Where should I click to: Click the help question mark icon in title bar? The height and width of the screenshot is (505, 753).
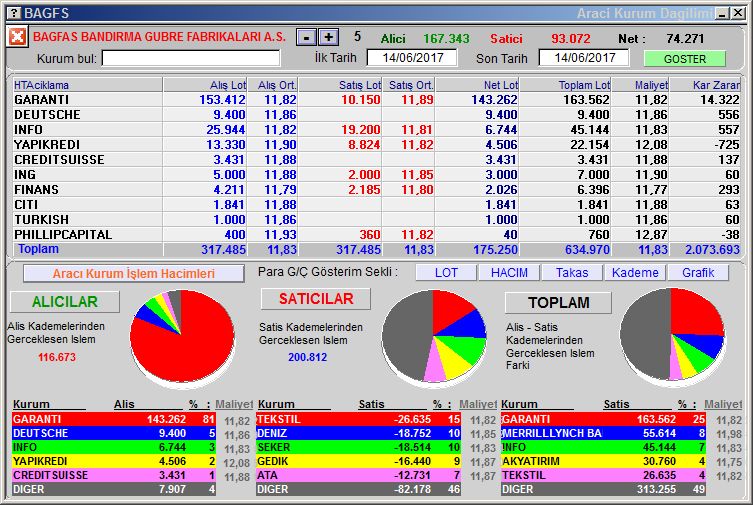15,13
